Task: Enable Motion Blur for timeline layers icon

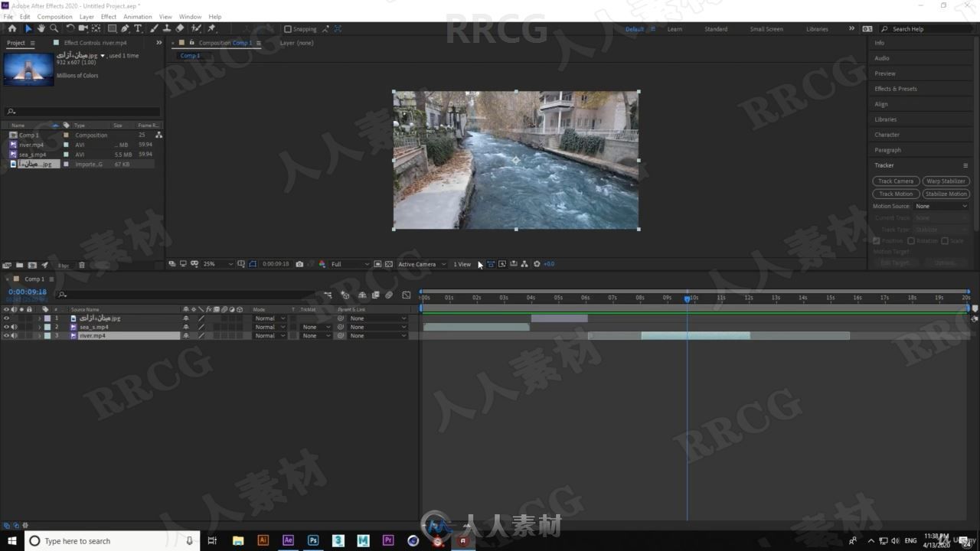Action: point(389,295)
